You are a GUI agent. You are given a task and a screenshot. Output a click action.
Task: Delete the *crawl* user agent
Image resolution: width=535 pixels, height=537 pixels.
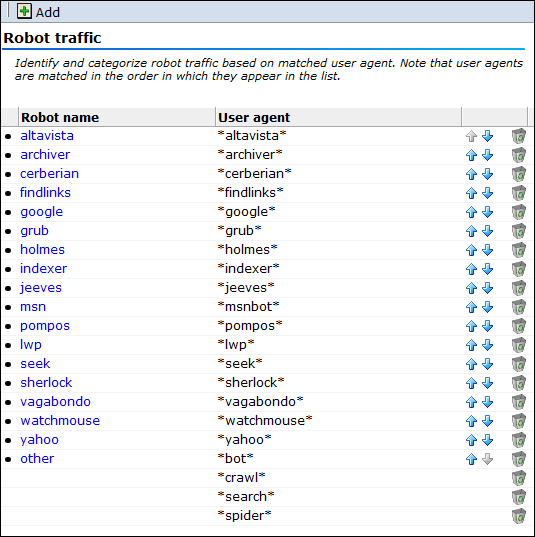click(519, 478)
